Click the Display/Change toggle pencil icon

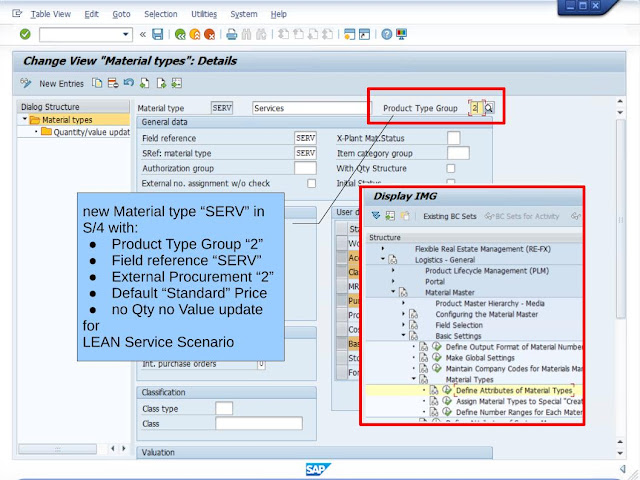click(26, 83)
